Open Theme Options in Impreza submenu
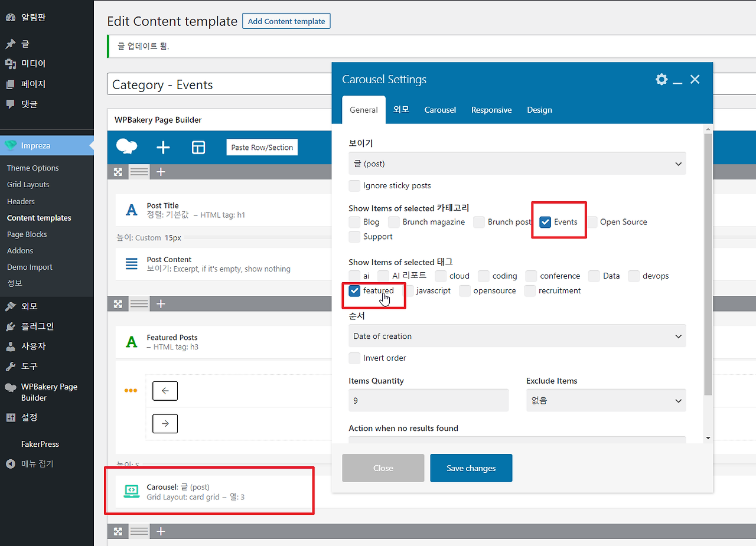756x546 pixels. [33, 168]
